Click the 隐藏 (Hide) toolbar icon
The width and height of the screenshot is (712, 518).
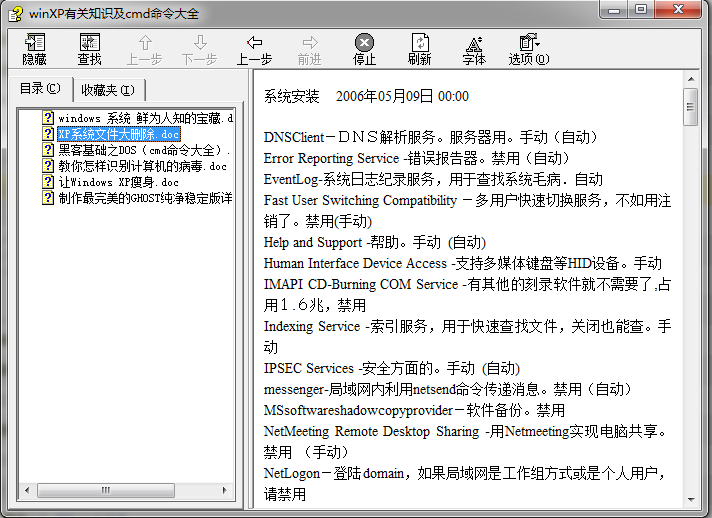pyautogui.click(x=35, y=49)
